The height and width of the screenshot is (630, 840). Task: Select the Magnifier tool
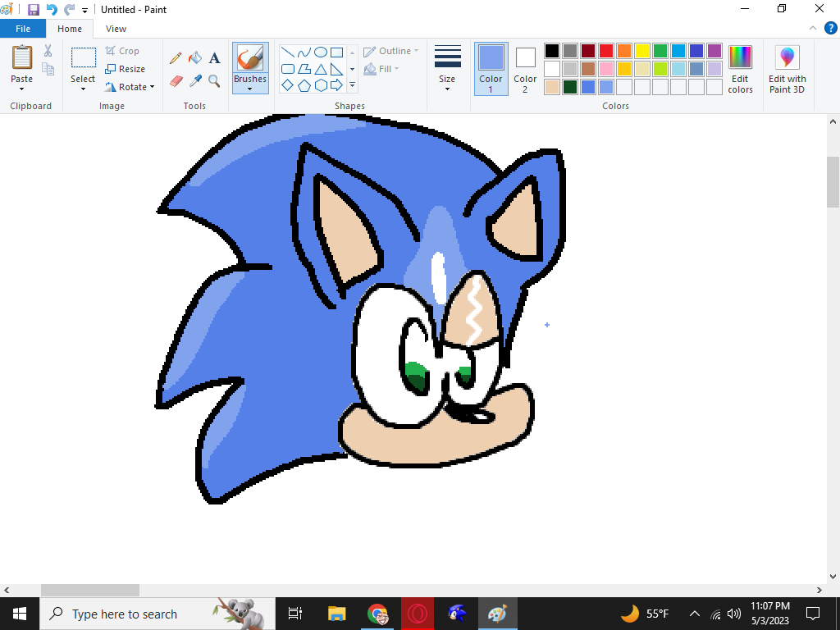214,80
